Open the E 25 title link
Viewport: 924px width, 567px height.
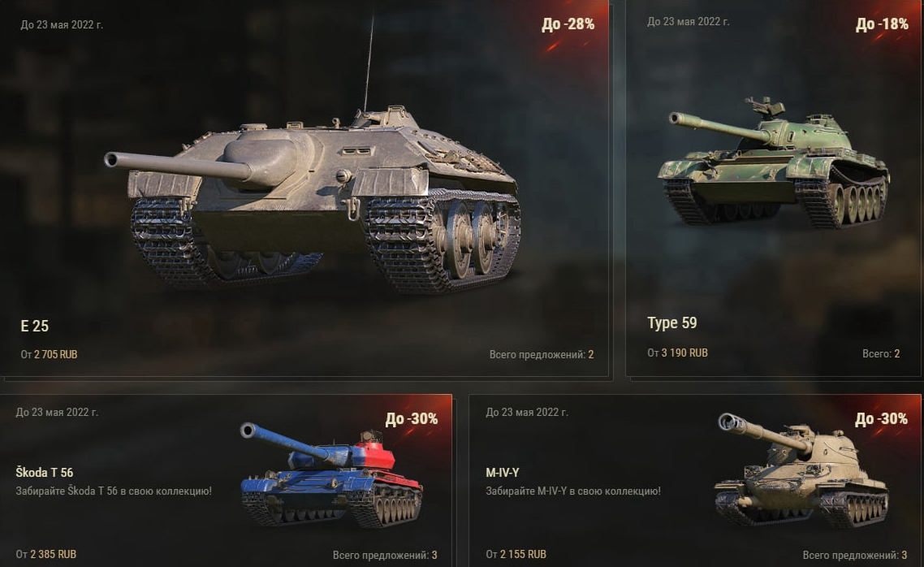click(35, 326)
